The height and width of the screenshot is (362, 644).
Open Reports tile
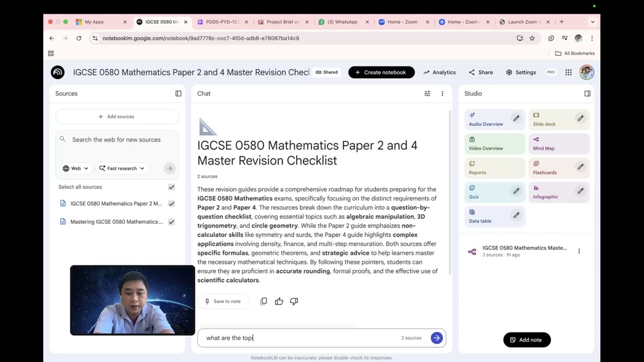point(495,168)
